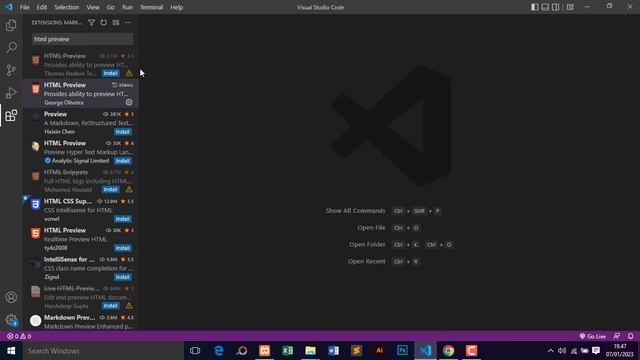Screen dimensions: 640x360
Task: Click 'Preview Hyper Text Markup Lan...' description
Action: [88, 152]
